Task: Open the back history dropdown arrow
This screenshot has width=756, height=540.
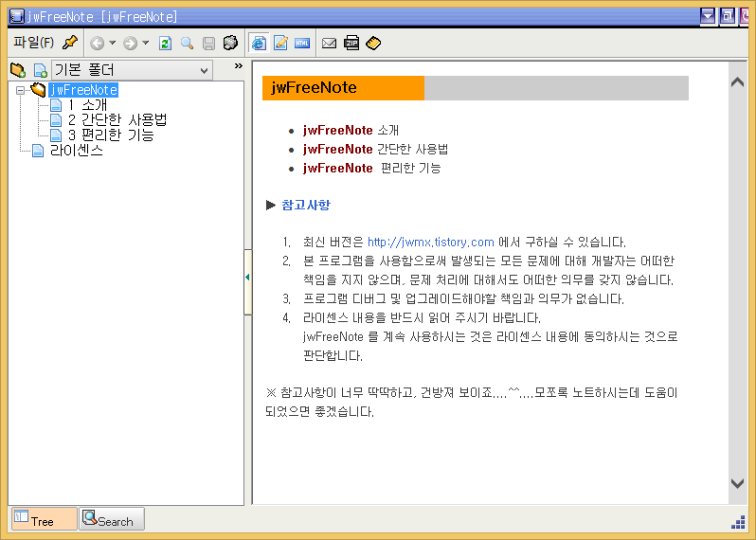Action: click(x=113, y=43)
